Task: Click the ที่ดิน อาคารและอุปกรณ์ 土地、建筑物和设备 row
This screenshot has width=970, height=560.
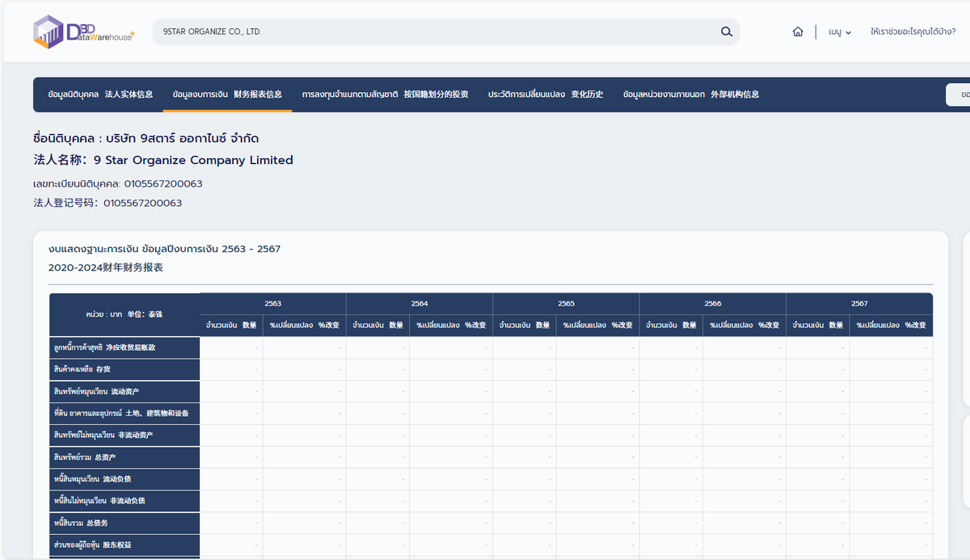Action: pyautogui.click(x=124, y=413)
